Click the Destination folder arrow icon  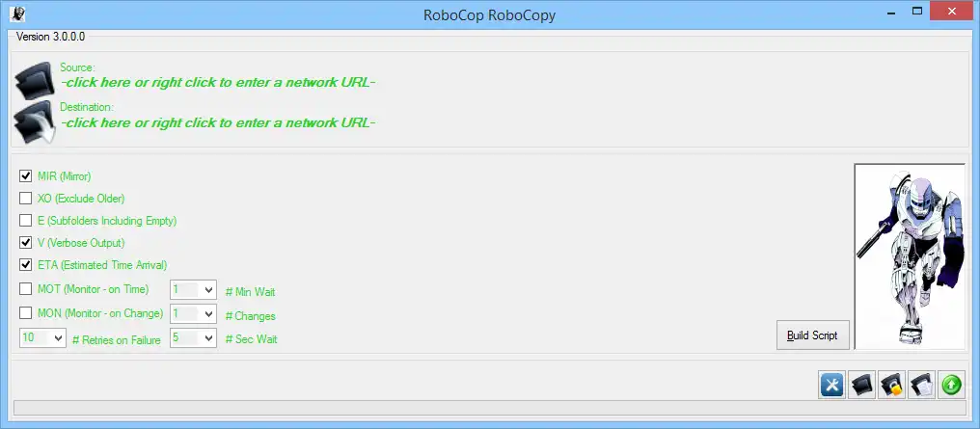click(34, 121)
